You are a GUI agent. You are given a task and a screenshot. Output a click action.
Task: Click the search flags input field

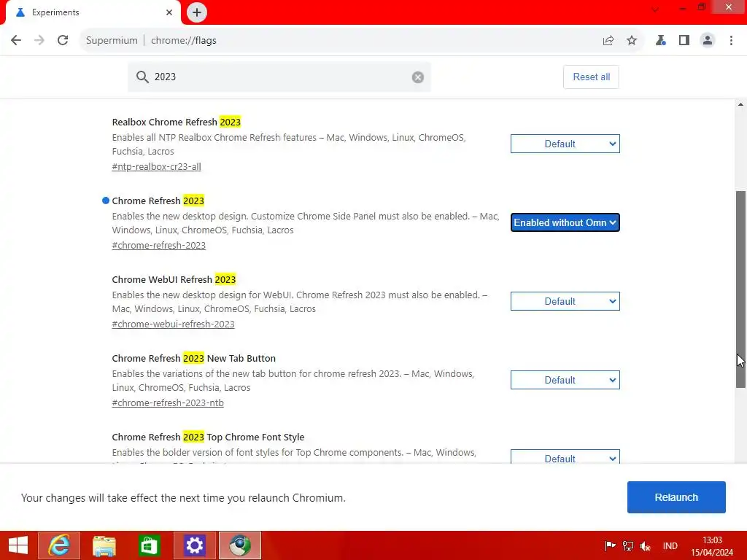pyautogui.click(x=281, y=77)
